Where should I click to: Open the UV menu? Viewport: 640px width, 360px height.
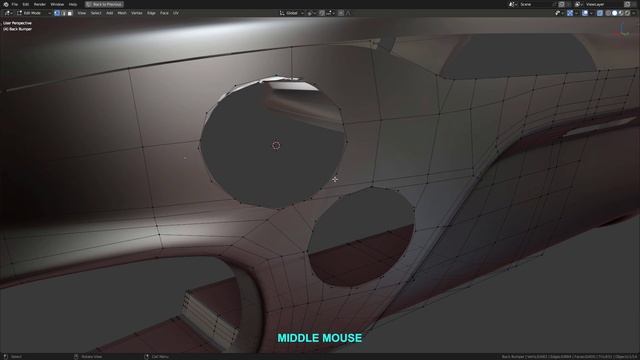[x=176, y=13]
